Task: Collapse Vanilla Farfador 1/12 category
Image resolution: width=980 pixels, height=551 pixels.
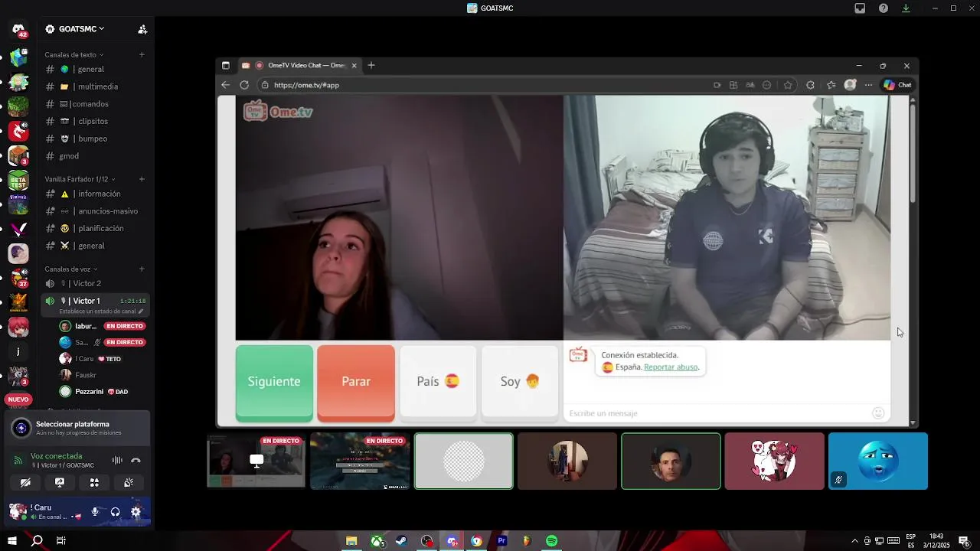Action: (80, 179)
